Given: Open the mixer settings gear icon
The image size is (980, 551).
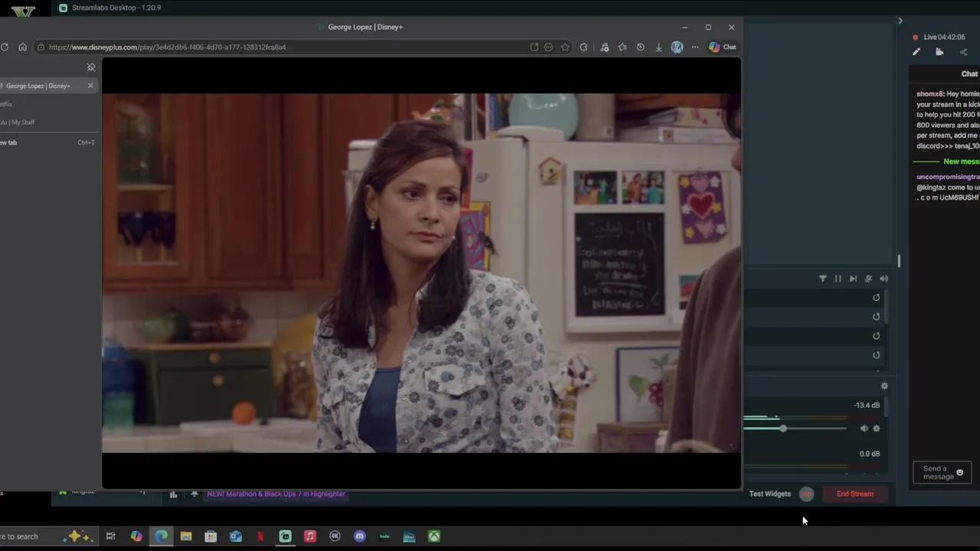Looking at the screenshot, I should (x=884, y=386).
